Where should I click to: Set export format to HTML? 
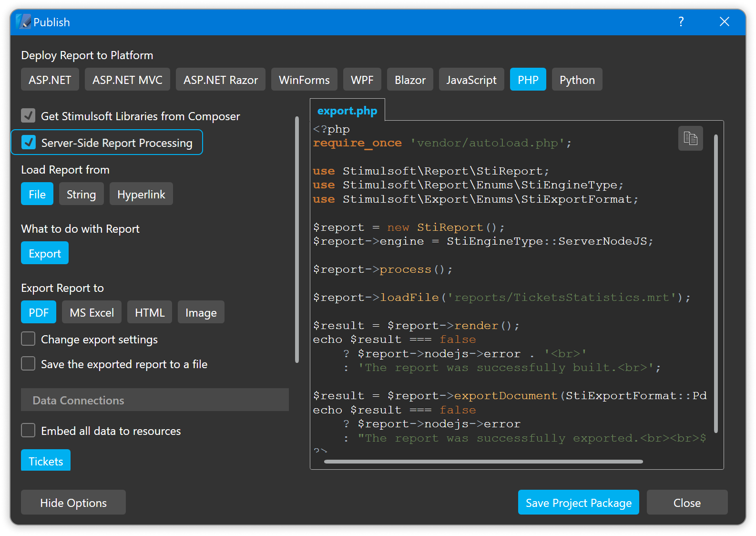150,312
